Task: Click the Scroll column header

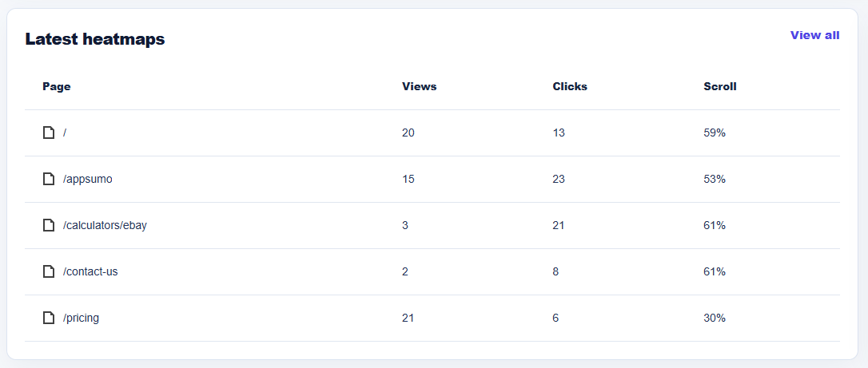Action: click(x=720, y=87)
